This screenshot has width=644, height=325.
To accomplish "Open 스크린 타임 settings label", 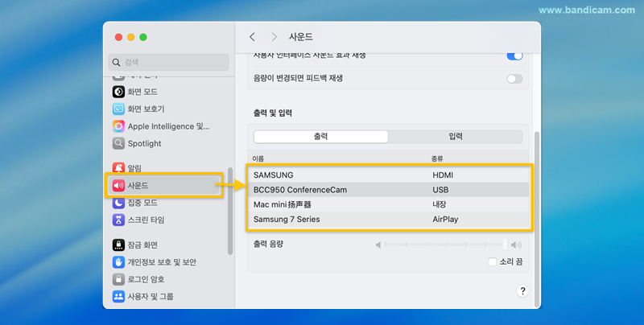I will 146,220.
